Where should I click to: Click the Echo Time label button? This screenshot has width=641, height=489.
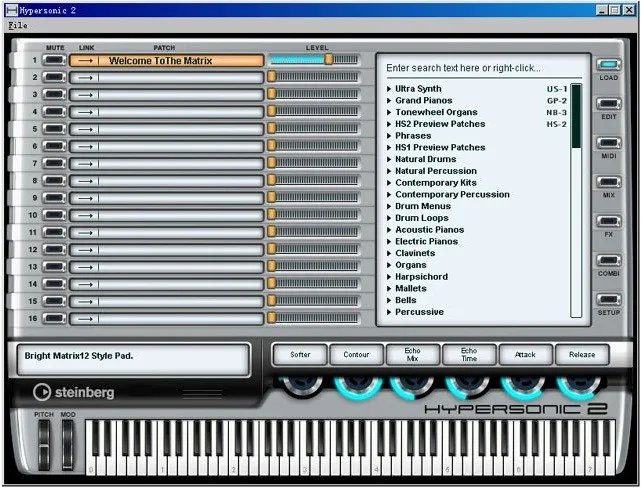coord(469,354)
